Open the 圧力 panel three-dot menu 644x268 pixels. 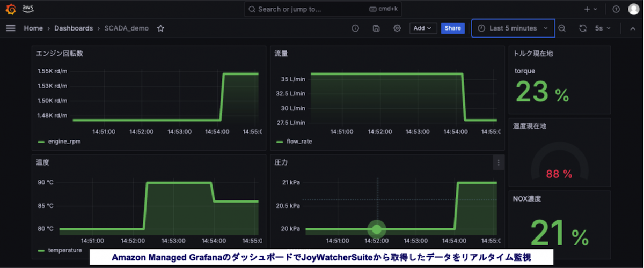point(499,162)
